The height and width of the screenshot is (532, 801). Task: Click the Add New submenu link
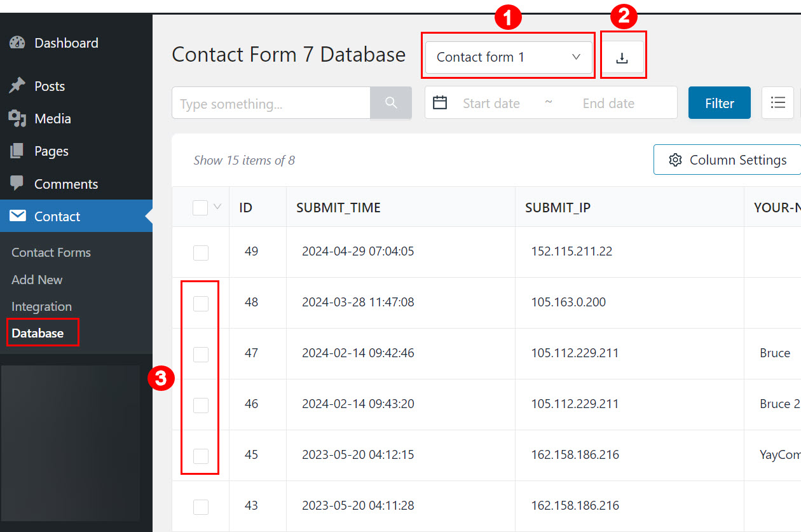(37, 280)
